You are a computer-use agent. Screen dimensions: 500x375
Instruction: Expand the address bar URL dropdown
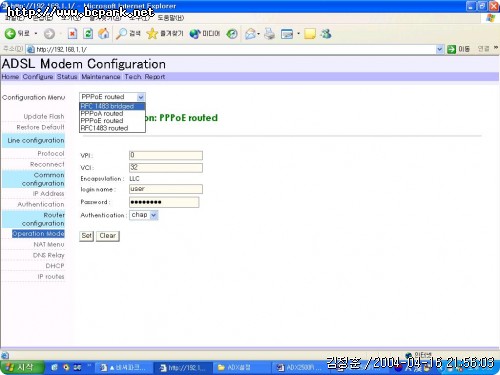coord(440,49)
